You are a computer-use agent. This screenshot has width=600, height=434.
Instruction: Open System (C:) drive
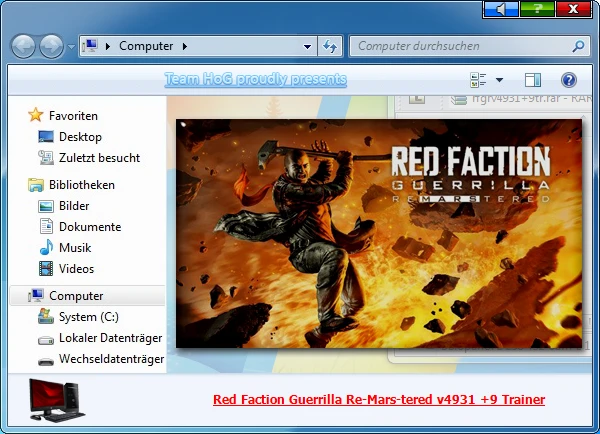[89, 317]
